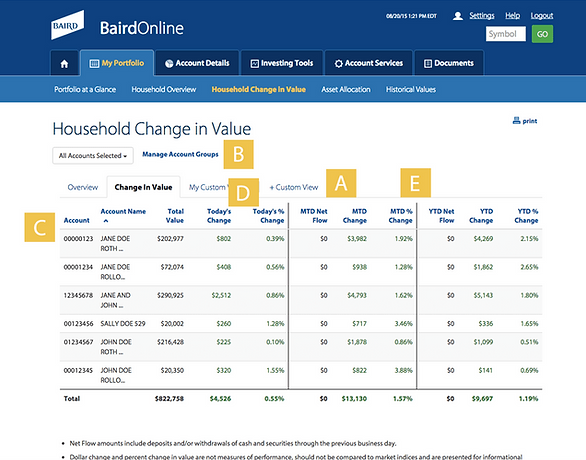586x460 pixels.
Task: Click the Household Change in Value heading
Action: pyautogui.click(x=151, y=129)
